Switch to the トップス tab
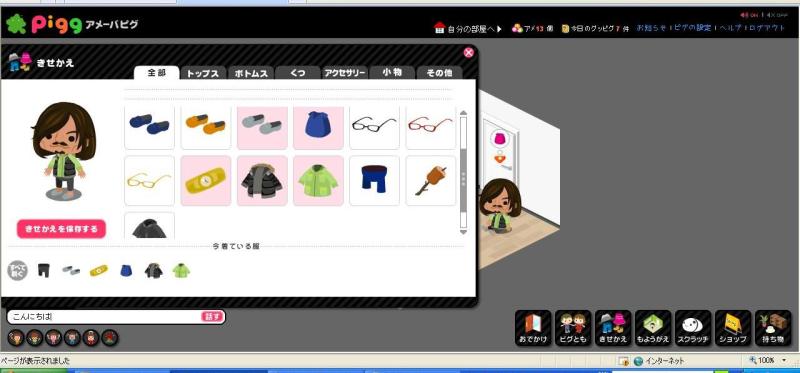The image size is (800, 373). coord(203,73)
